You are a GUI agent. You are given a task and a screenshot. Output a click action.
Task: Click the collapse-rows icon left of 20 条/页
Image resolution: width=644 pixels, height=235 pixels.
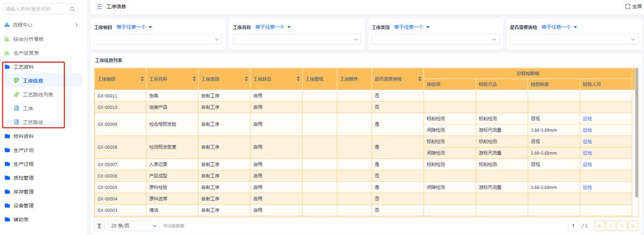coord(100,226)
